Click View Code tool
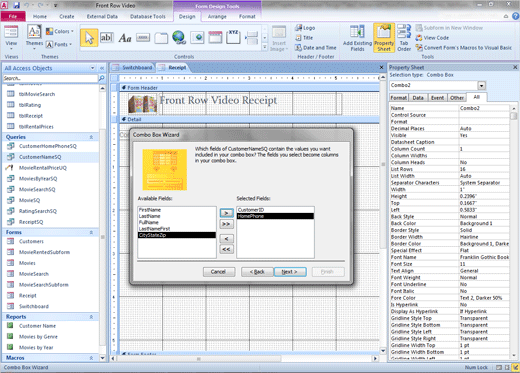The image size is (520, 373). pos(432,38)
